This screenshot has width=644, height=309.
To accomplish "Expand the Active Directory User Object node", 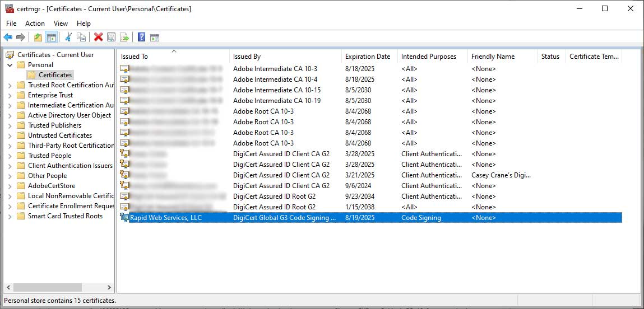I will click(10, 115).
